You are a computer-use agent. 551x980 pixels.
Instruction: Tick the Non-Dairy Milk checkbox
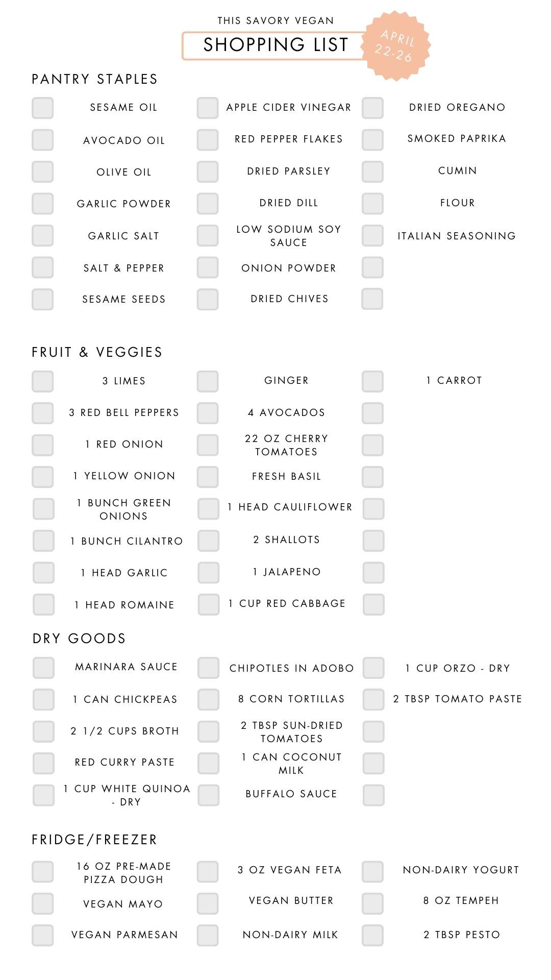[x=208, y=935]
